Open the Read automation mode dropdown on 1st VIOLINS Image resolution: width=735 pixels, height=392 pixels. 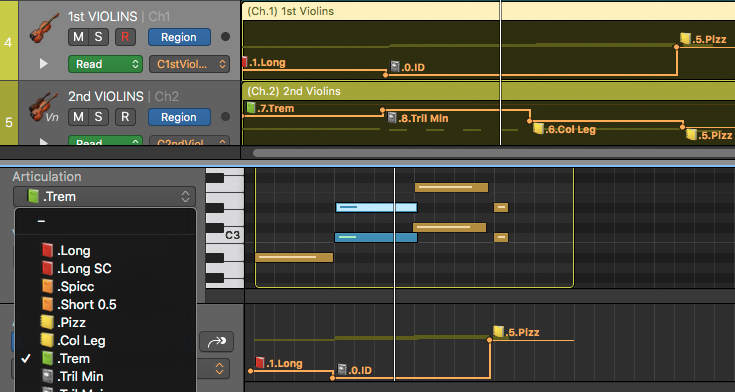pyautogui.click(x=105, y=64)
